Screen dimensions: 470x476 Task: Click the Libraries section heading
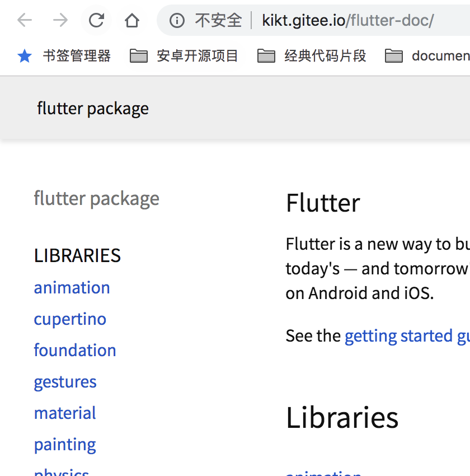click(x=342, y=418)
